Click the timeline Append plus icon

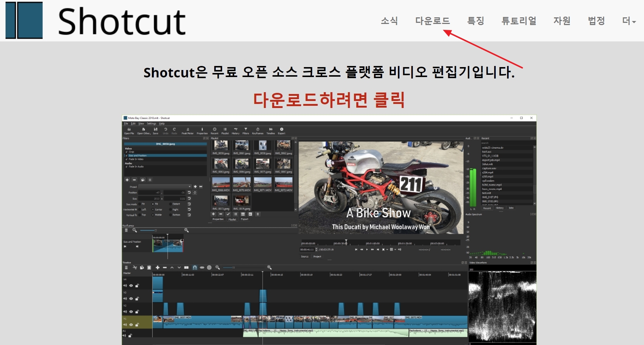tap(157, 268)
